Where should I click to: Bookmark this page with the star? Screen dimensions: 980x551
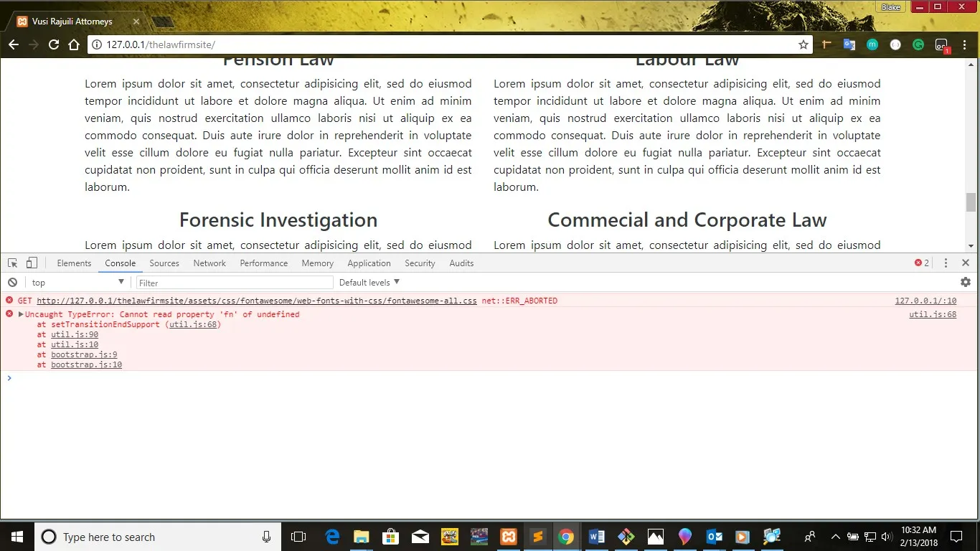804,44
